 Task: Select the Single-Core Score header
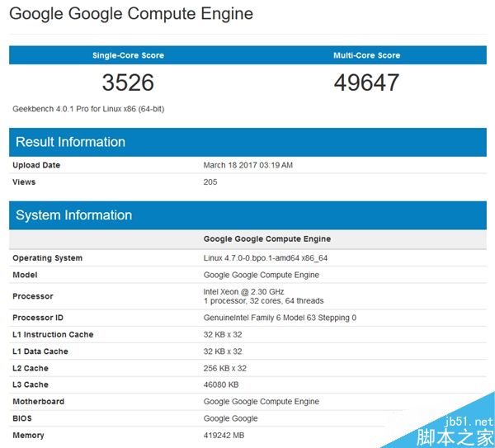tap(128, 55)
